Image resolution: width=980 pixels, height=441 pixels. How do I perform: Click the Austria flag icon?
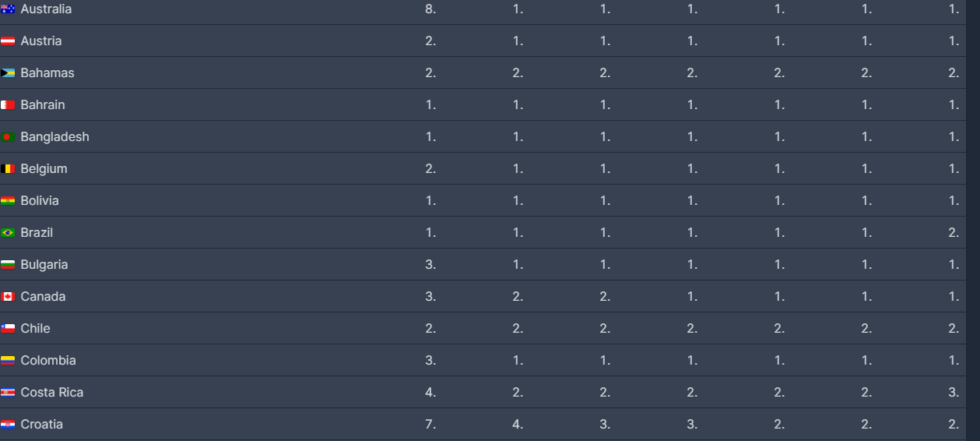point(8,41)
